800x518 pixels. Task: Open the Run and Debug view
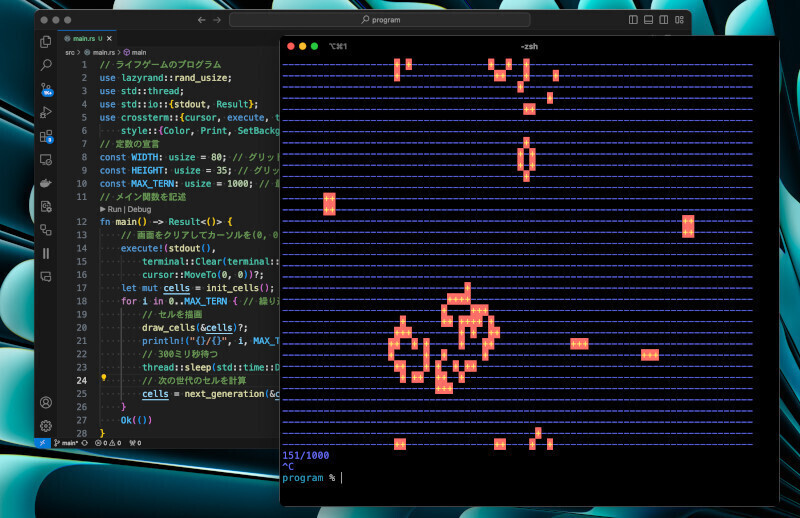point(46,112)
